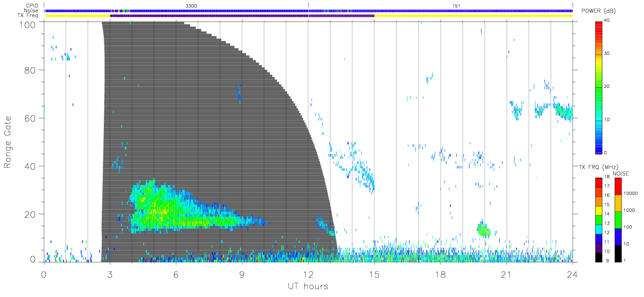Click the 60 tick on Range Gate axis
The width and height of the screenshot is (644, 297).
[31, 118]
